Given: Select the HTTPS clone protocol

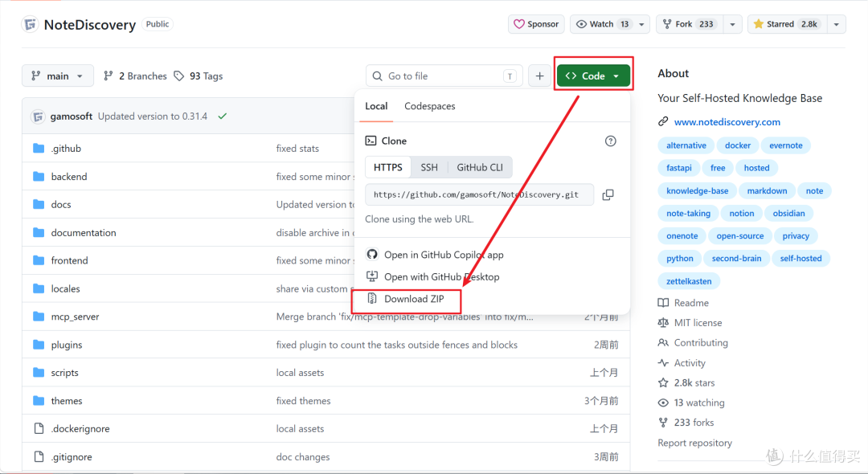Looking at the screenshot, I should click(388, 168).
